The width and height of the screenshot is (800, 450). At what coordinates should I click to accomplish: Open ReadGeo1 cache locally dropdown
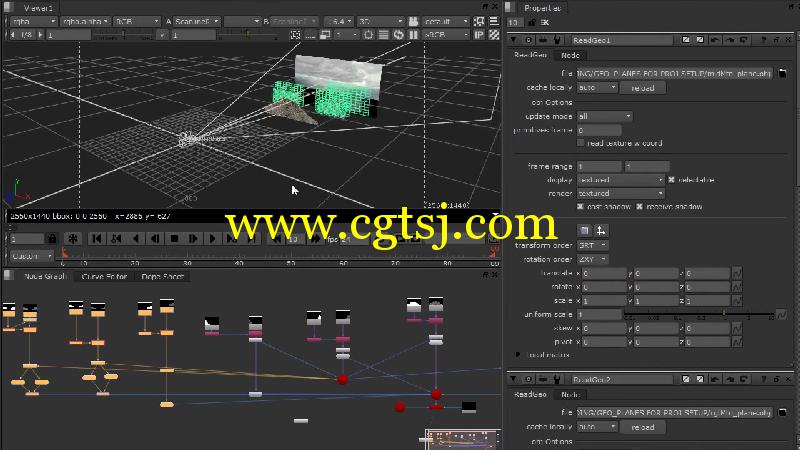tap(597, 88)
